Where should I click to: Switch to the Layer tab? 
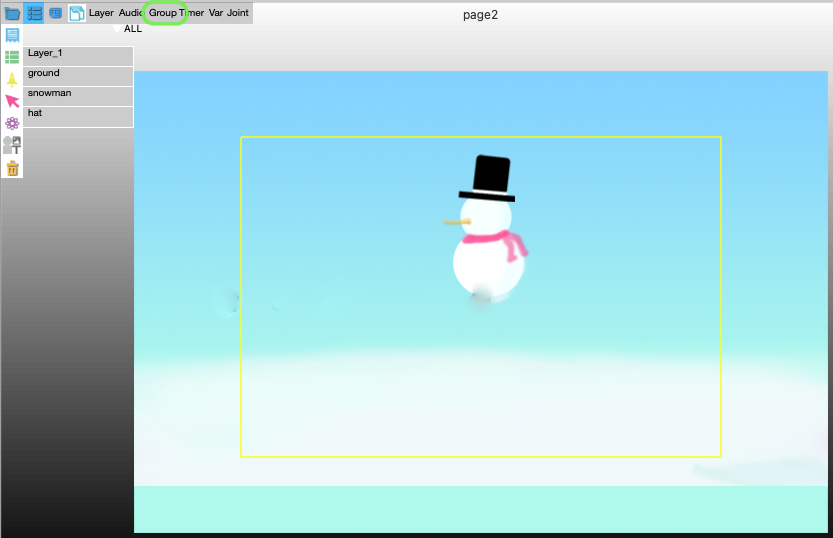[x=101, y=13]
